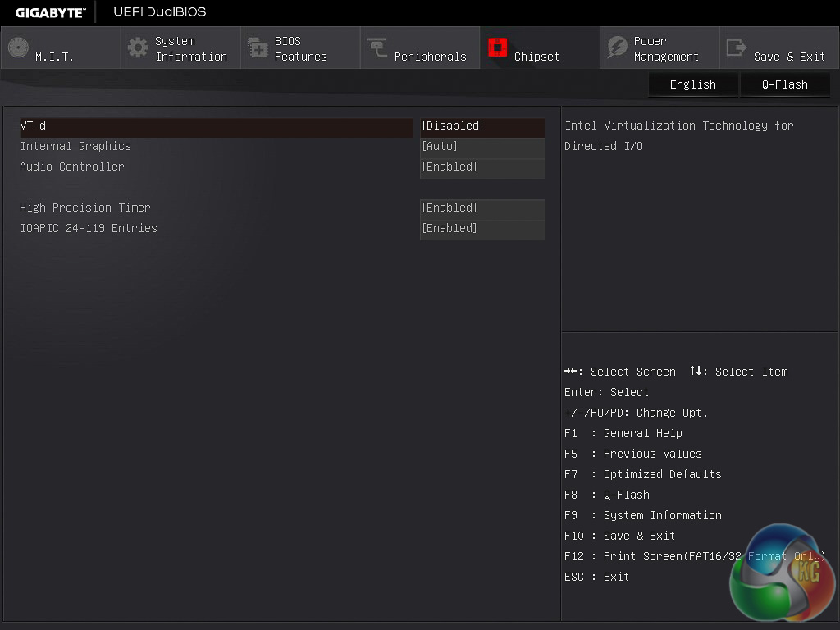Click the +/-/PU/PD Change Opt. hint

[636, 413]
